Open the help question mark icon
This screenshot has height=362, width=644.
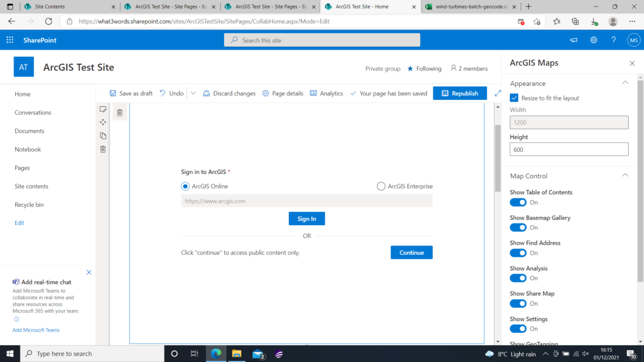[613, 40]
